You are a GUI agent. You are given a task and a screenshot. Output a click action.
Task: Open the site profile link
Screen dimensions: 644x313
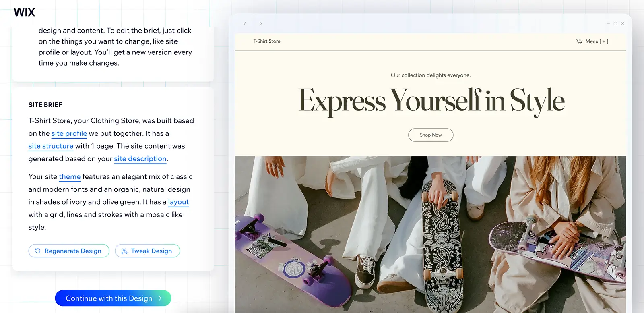point(69,133)
